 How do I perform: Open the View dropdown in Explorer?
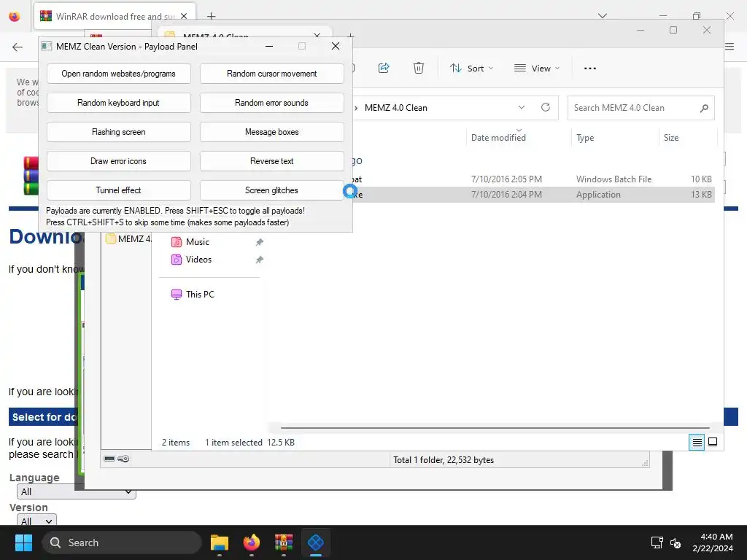tap(536, 68)
